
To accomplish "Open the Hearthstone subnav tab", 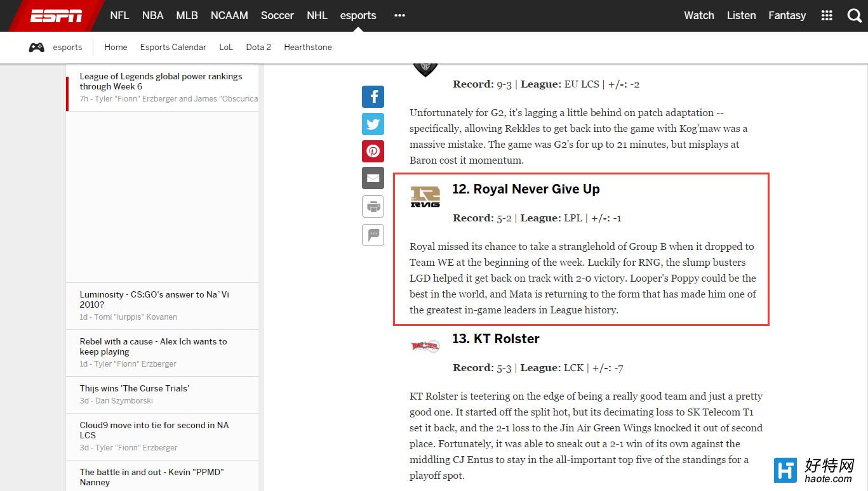I will pyautogui.click(x=308, y=47).
